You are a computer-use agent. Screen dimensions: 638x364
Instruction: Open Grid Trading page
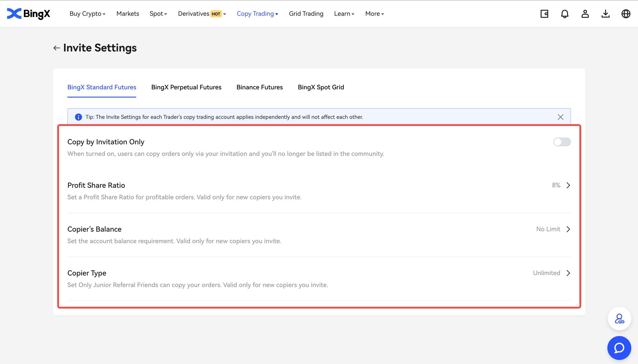(306, 14)
